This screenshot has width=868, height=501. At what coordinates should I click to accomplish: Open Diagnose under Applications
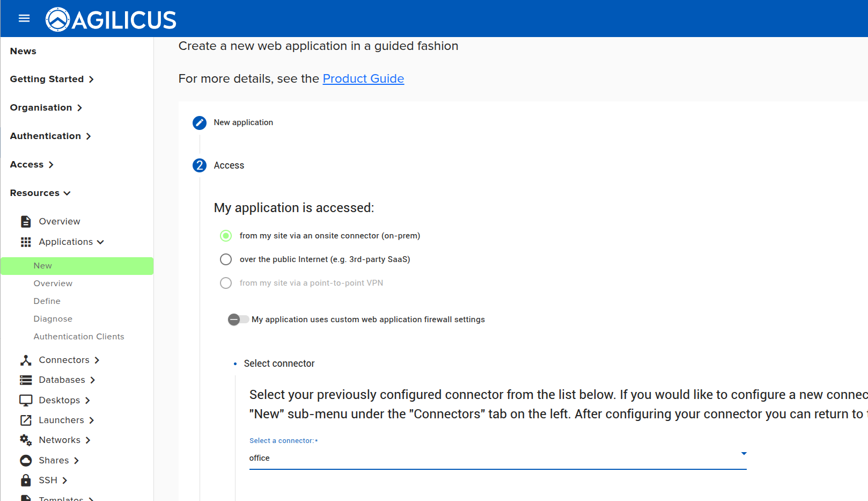(x=53, y=319)
